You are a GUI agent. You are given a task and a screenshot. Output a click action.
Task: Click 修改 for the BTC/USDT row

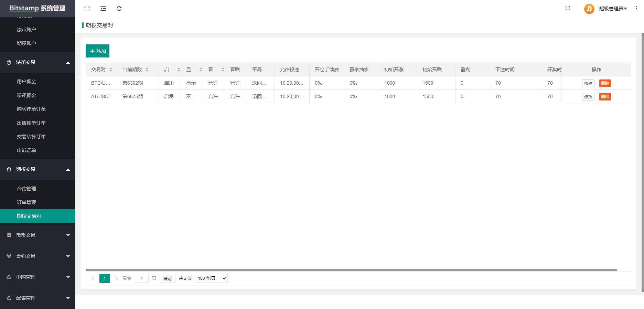(588, 83)
